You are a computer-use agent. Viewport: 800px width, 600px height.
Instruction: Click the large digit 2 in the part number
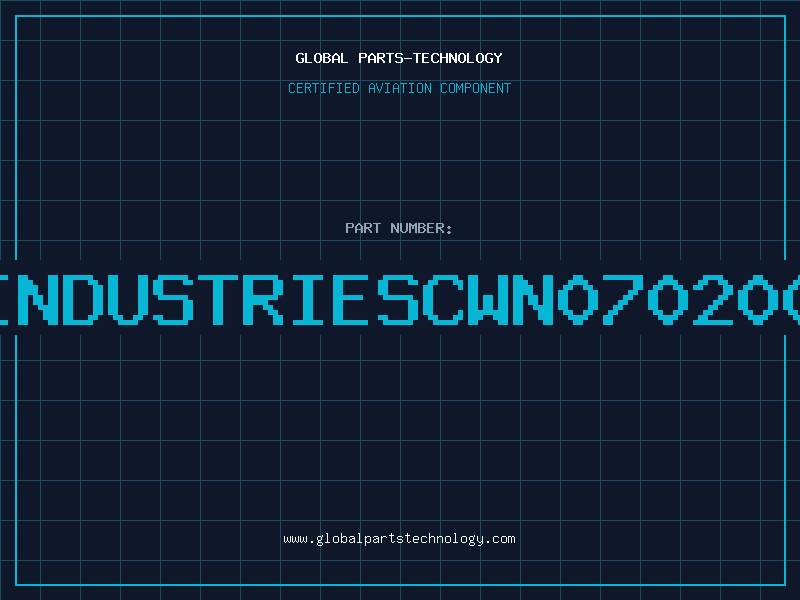pos(712,299)
